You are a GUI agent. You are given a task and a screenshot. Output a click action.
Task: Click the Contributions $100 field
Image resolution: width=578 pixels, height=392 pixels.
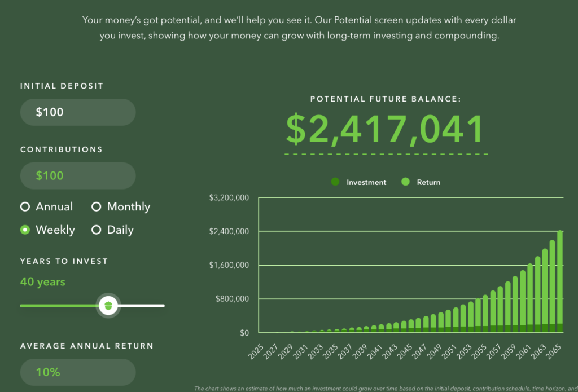click(x=78, y=176)
